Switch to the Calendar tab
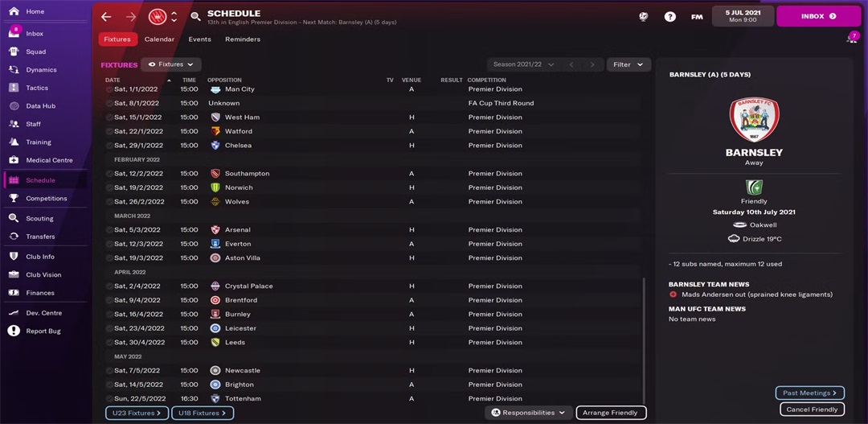Viewport: 868px width, 424px height. [159, 39]
